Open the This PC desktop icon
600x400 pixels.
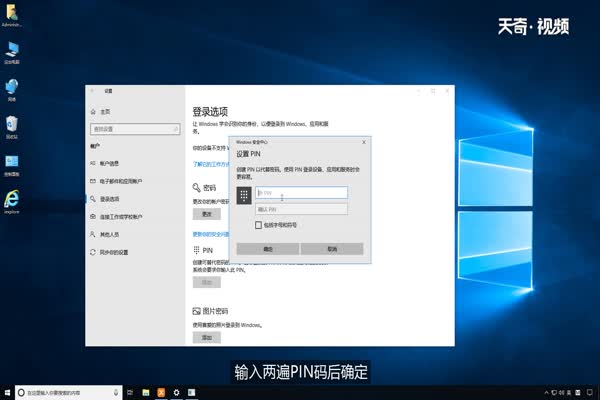pos(12,52)
